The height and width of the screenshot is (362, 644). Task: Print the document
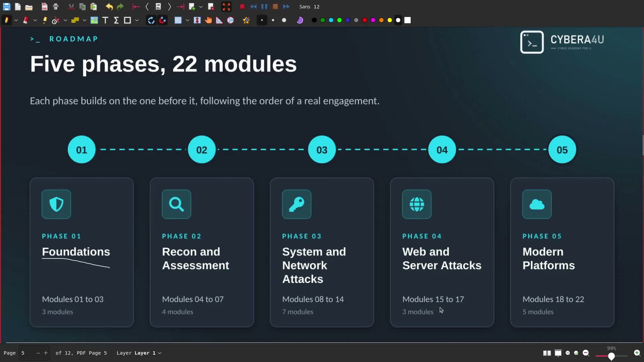(56, 7)
